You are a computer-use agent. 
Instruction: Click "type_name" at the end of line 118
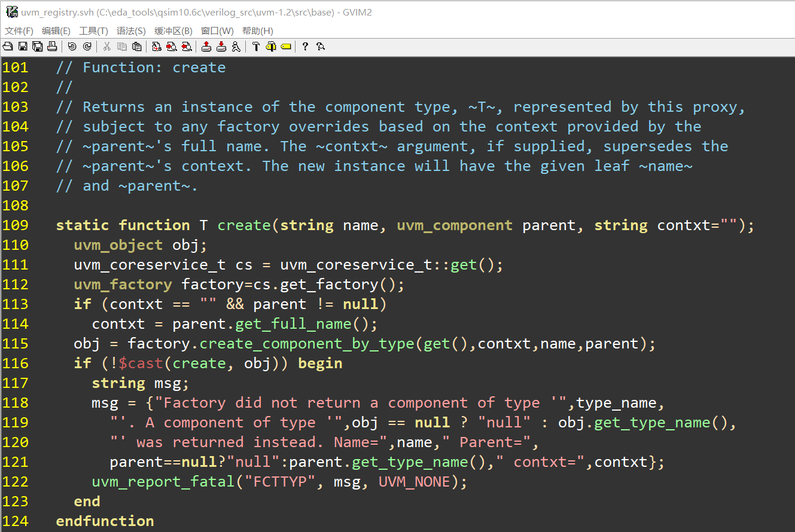click(x=616, y=403)
